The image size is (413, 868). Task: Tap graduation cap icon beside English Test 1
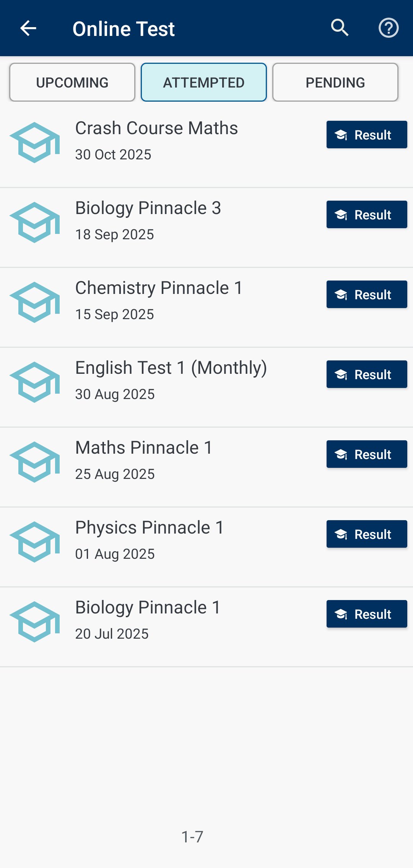(x=35, y=382)
